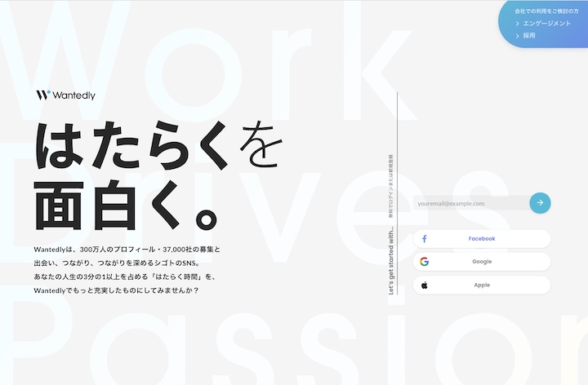
Task: Focus the youremail@example.com input field
Action: point(470,203)
